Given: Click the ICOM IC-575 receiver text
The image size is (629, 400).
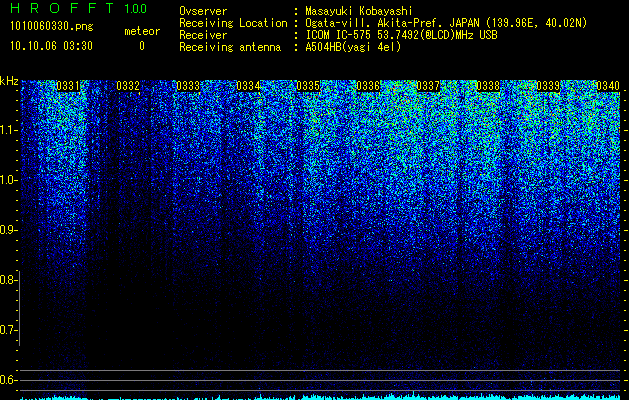Looking at the screenshot, I should pos(401,35).
